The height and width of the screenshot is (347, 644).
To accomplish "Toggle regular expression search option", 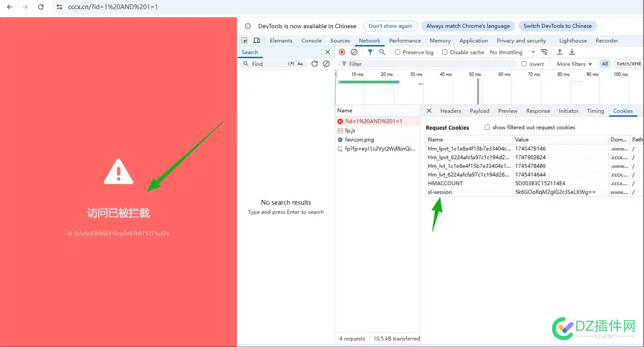I will click(291, 64).
